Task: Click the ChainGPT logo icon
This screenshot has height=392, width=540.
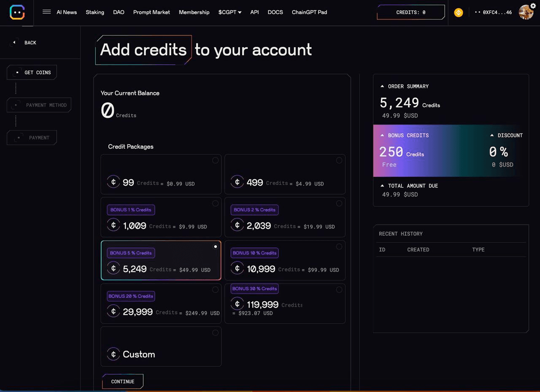Action: coord(17,12)
